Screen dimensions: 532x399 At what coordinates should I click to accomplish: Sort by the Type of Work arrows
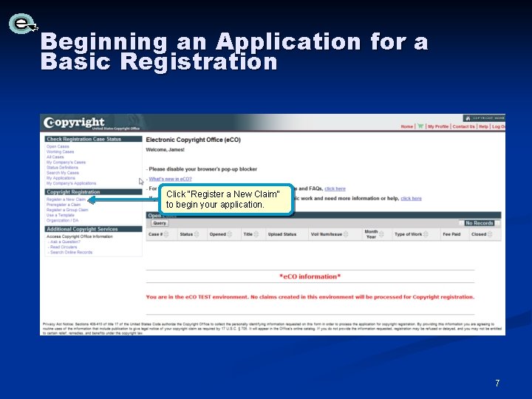pos(426,234)
